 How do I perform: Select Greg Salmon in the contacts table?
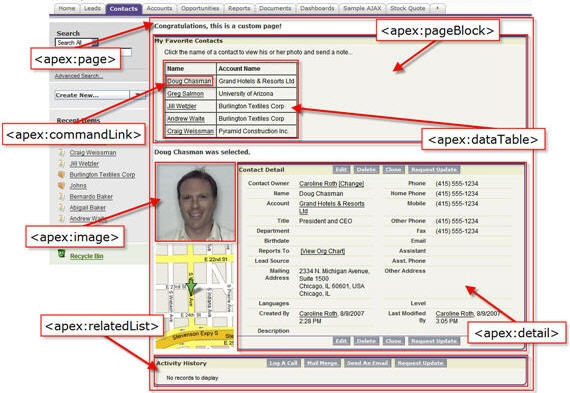185,93
